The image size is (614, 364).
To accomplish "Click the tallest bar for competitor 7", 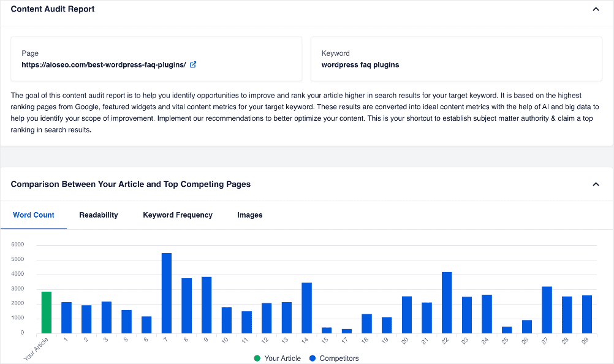I will (x=167, y=293).
